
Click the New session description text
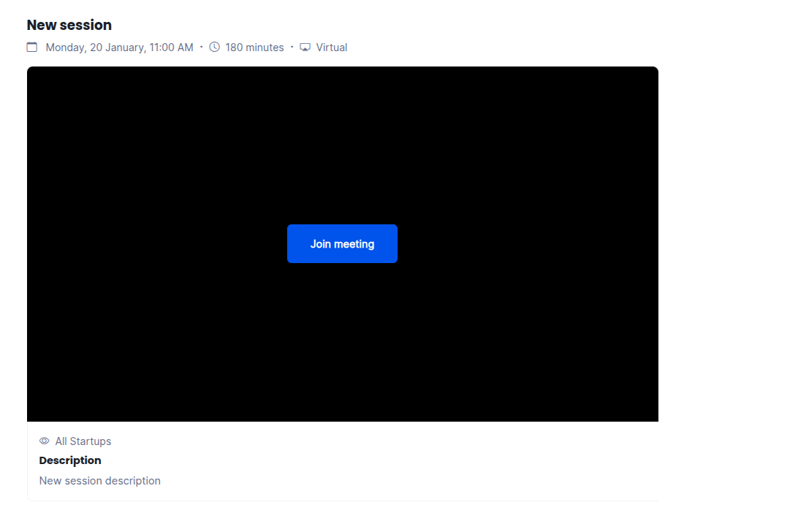click(x=99, y=481)
